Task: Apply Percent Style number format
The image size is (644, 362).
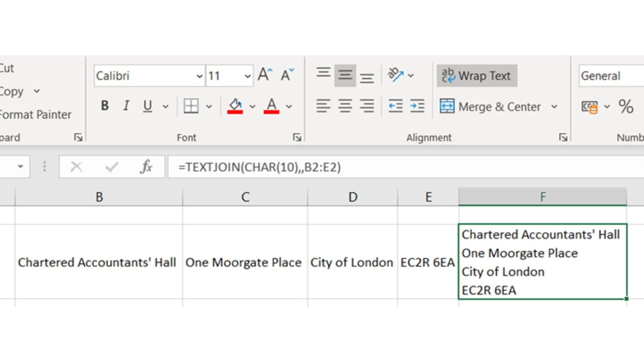Action: (x=625, y=107)
